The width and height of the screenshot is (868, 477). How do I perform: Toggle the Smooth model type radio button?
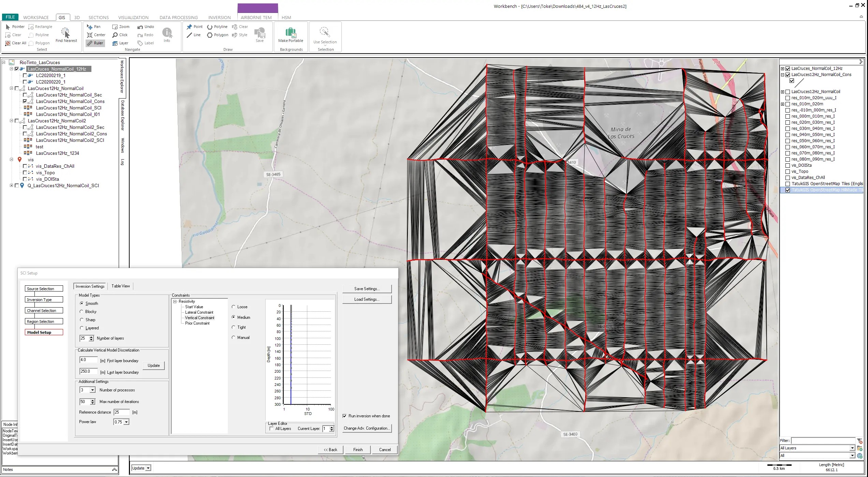82,303
